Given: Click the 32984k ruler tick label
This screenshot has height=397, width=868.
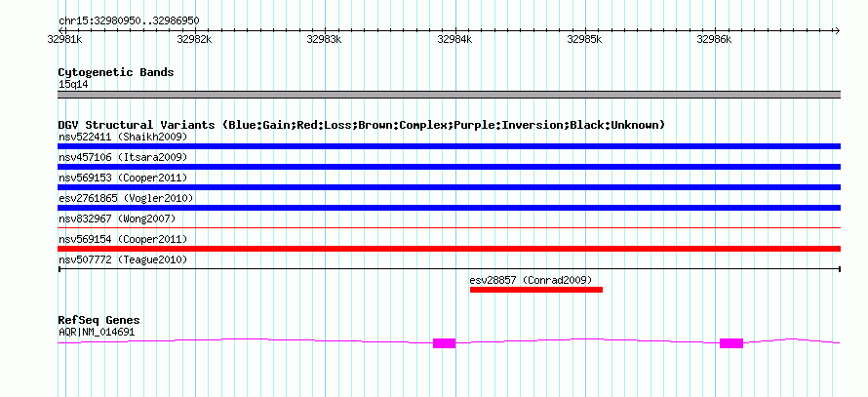Looking at the screenshot, I should tap(455, 39).
